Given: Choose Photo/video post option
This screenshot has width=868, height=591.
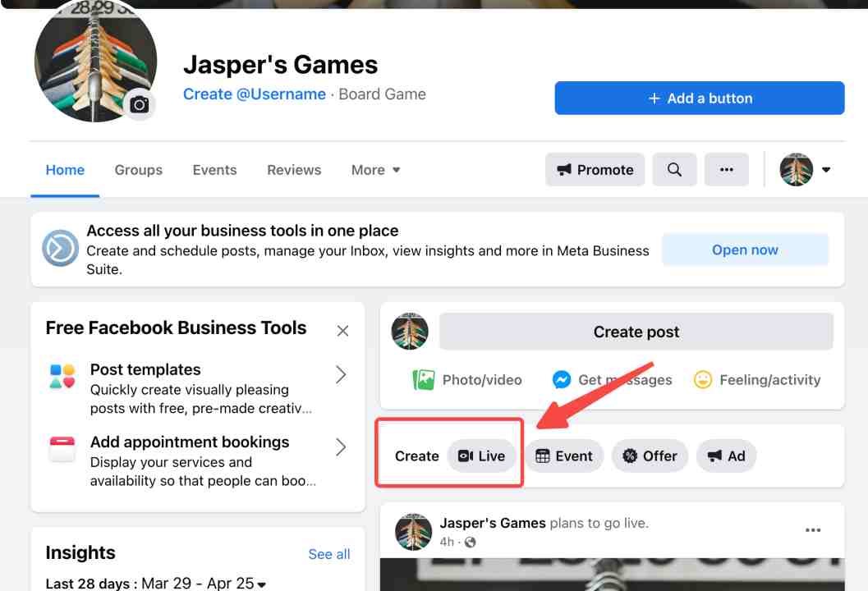Looking at the screenshot, I should [x=467, y=379].
